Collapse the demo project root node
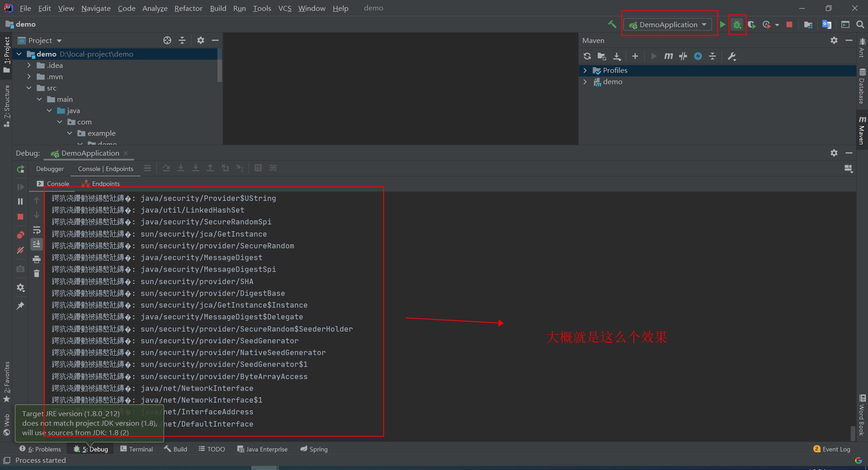 coord(19,54)
